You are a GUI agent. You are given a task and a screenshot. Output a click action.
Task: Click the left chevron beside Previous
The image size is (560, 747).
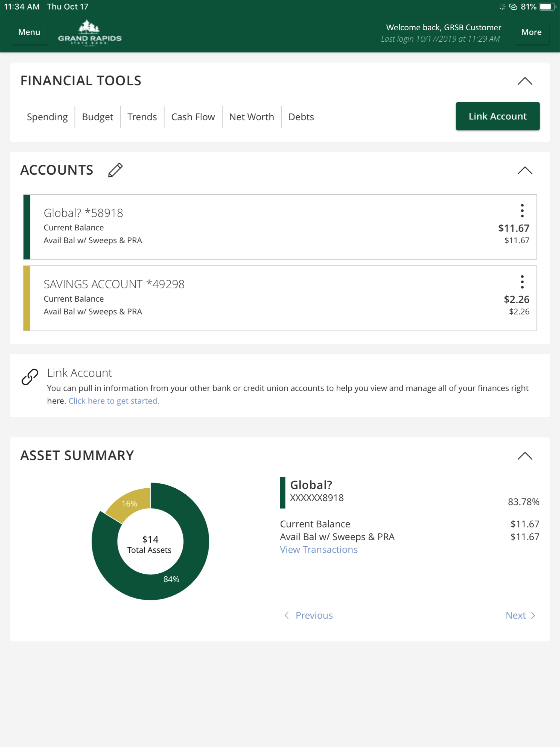286,615
